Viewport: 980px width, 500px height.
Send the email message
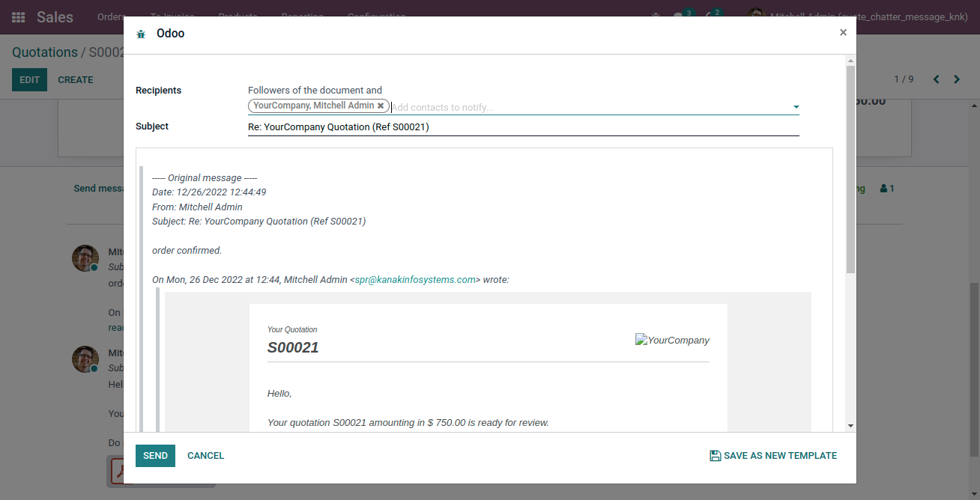point(155,456)
